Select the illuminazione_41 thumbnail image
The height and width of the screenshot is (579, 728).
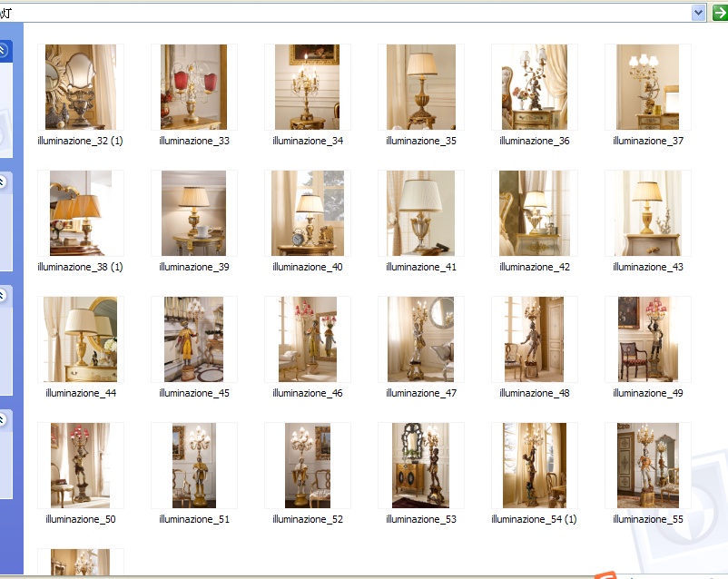pos(421,213)
